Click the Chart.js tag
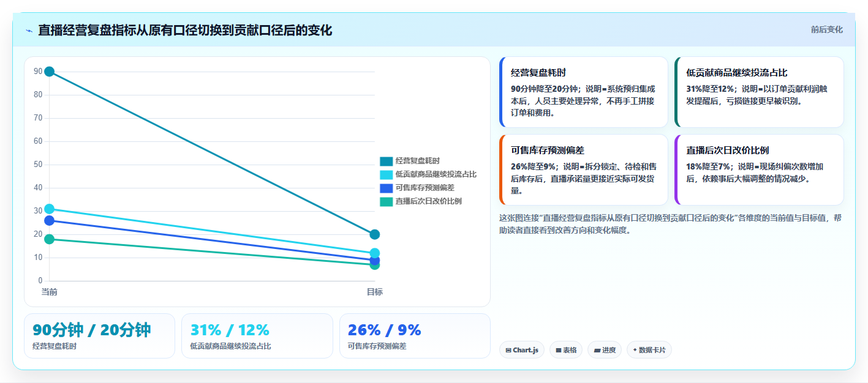868x383 pixels. pos(522,350)
